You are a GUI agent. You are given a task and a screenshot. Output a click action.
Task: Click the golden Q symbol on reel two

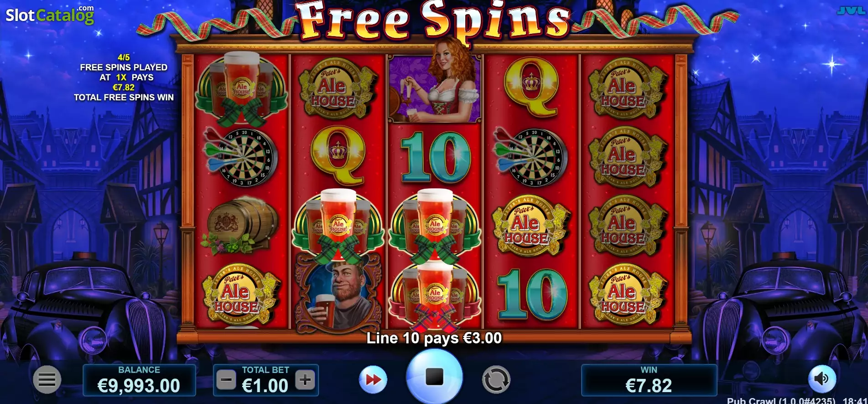(x=338, y=155)
